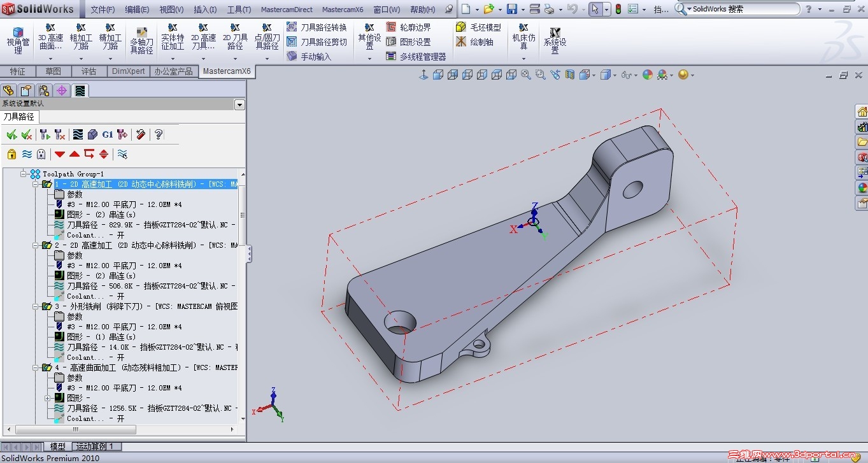Click 刀具路径剪切 toolpath trim
Screen dimensions: 868x463
coord(317,42)
